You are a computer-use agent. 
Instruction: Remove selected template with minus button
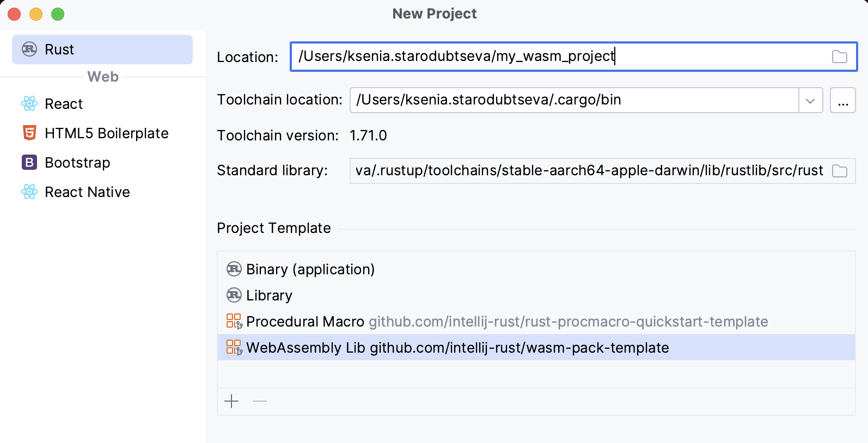click(x=260, y=402)
